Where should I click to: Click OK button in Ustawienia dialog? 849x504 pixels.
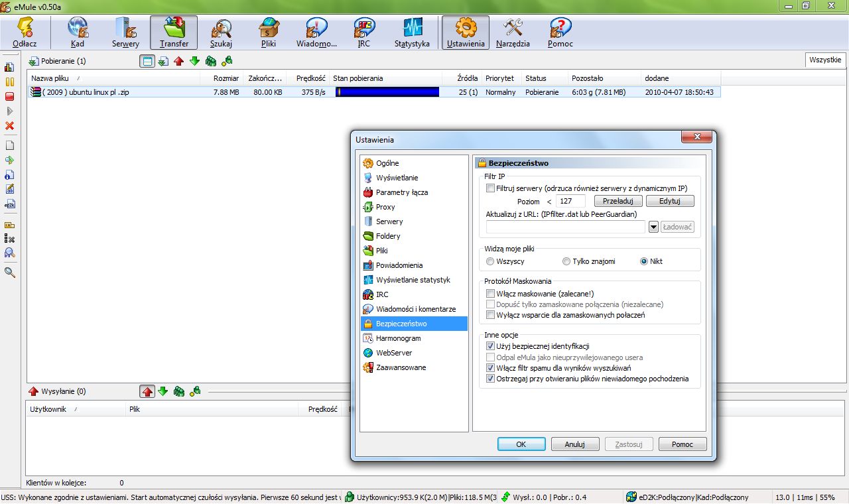pyautogui.click(x=521, y=444)
